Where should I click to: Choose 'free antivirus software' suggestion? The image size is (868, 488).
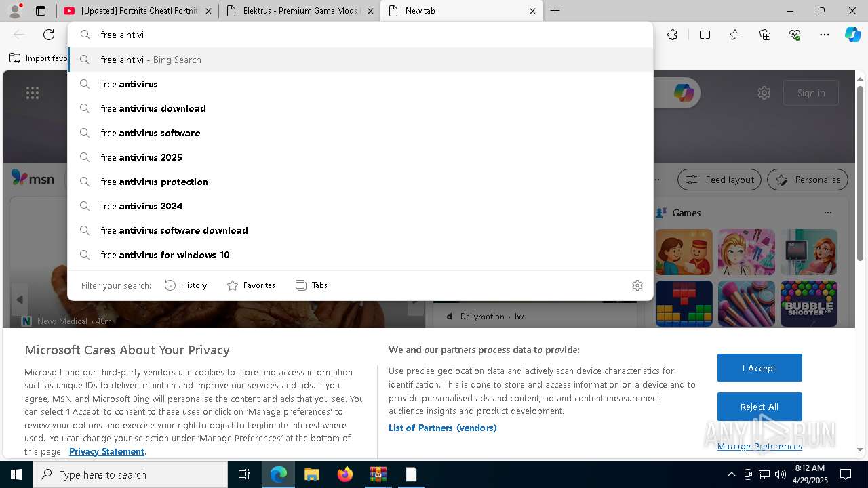(360, 133)
